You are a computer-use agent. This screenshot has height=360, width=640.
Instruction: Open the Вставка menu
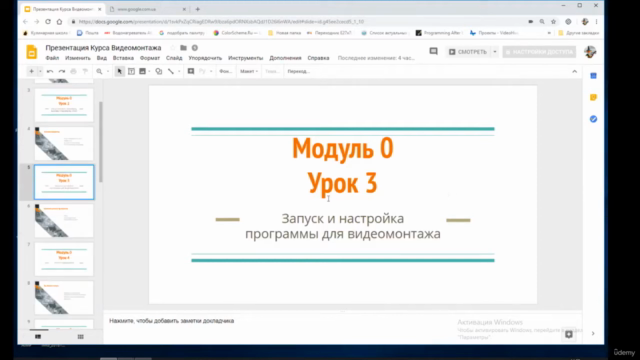click(123, 58)
